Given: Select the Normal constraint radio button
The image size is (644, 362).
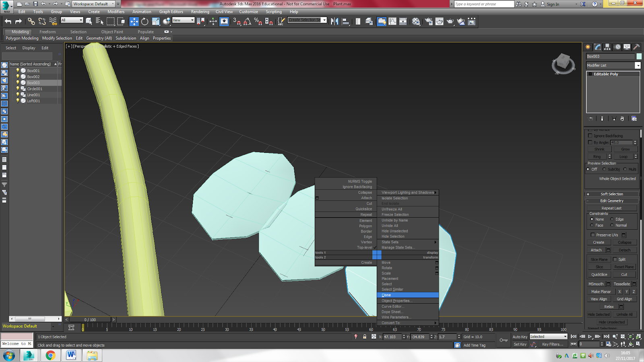Looking at the screenshot, I should point(612,225).
